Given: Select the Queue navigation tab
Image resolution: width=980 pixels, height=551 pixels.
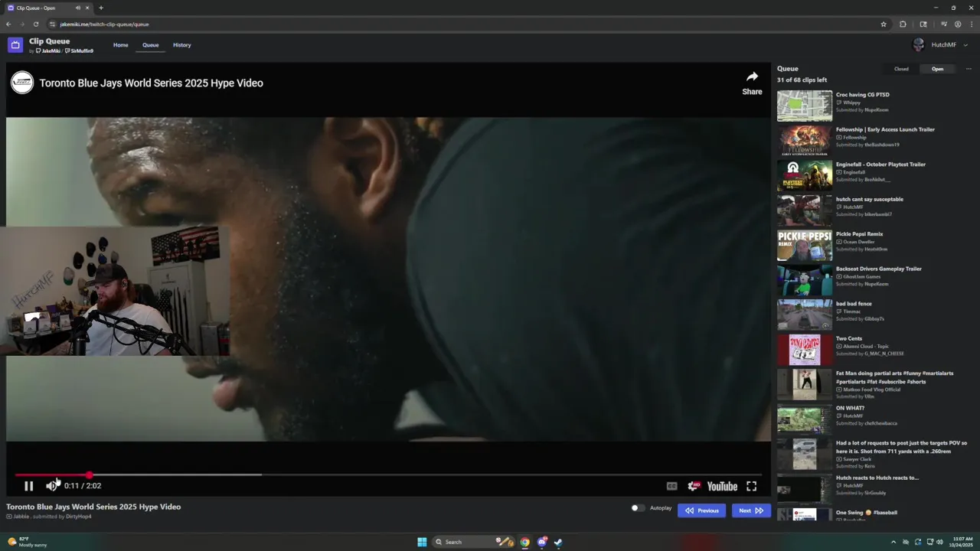Looking at the screenshot, I should point(151,45).
